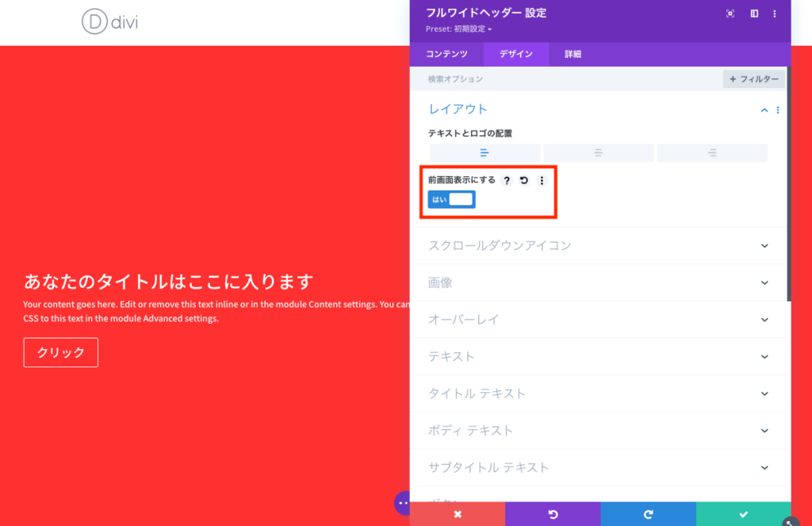Click the クリック button on the page

pyautogui.click(x=60, y=352)
